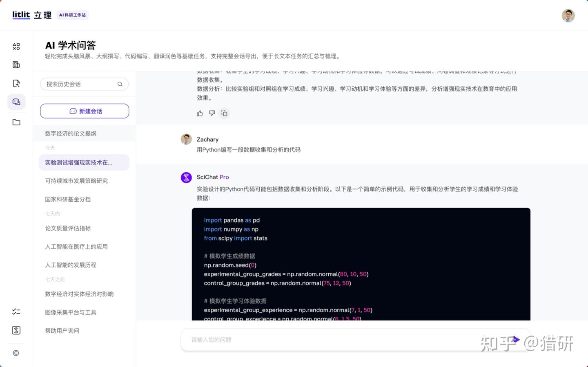Copy the AI answer using the copy icon

pyautogui.click(x=224, y=113)
